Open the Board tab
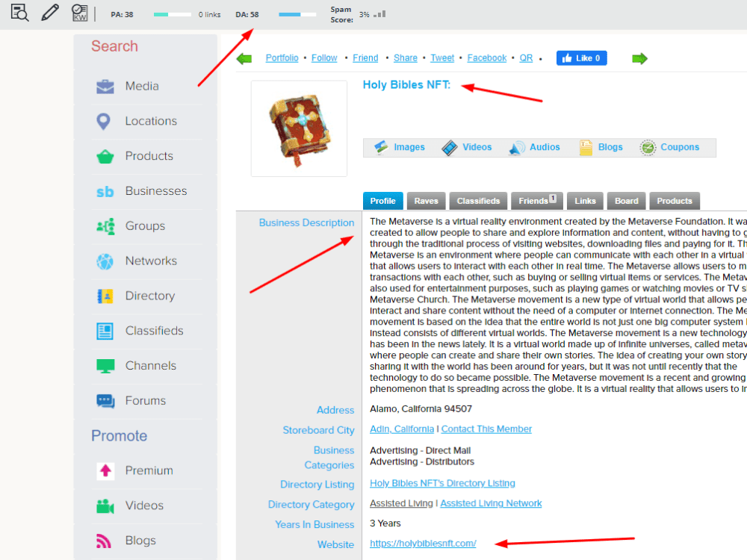 [x=627, y=201]
